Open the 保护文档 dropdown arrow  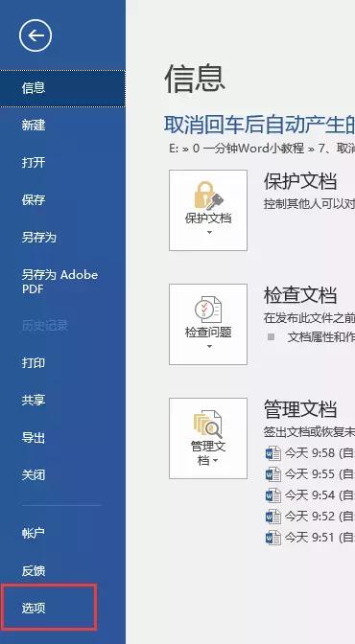coord(209,233)
